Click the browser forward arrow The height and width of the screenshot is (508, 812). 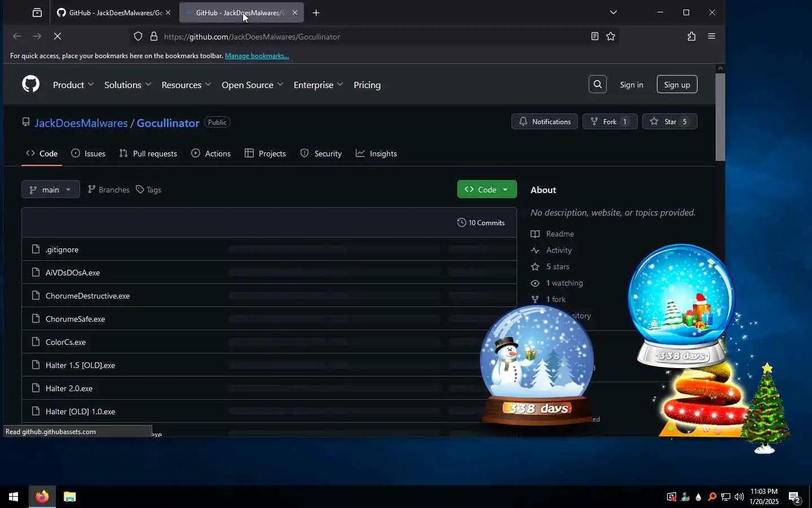point(37,36)
